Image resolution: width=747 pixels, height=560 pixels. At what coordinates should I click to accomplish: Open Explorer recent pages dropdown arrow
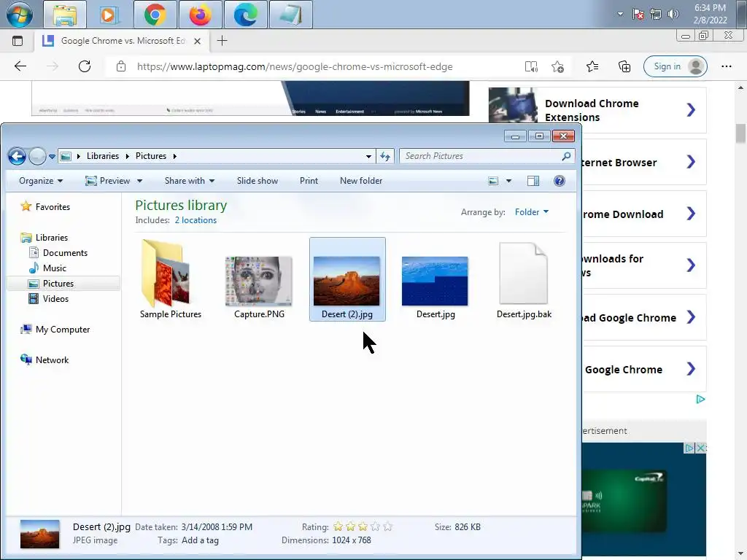click(52, 156)
